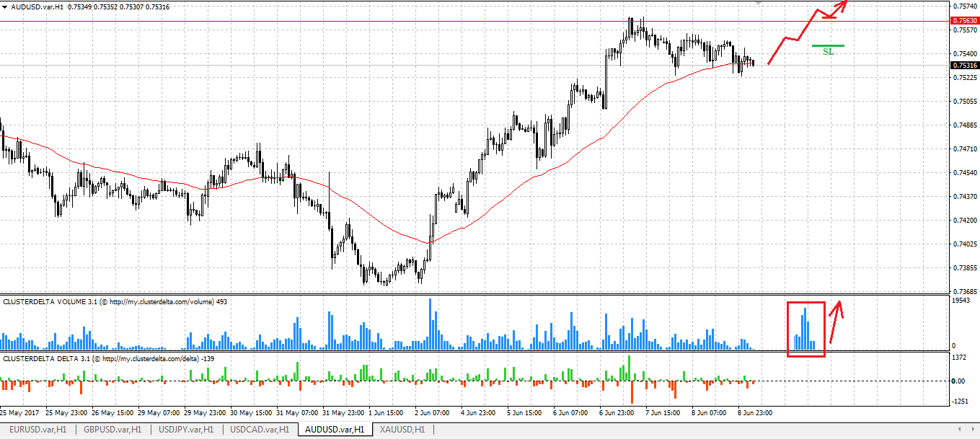Click the 7 Jun 15:00 time label
Screen dimensions: 980x439
pos(663,414)
